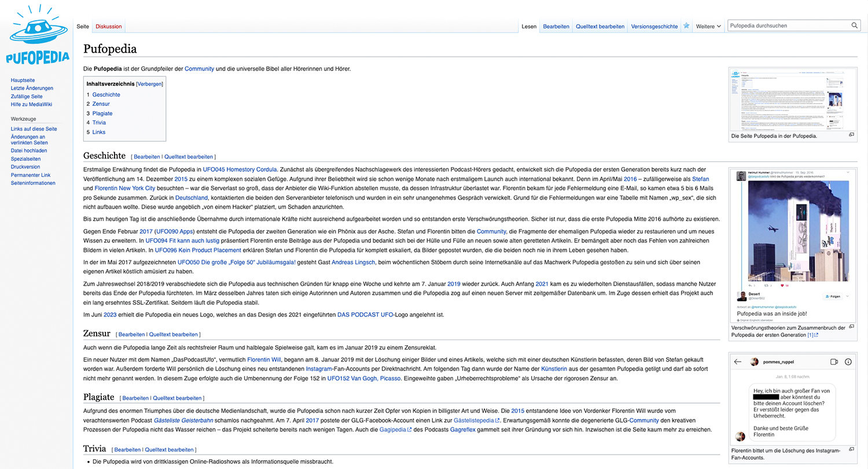The height and width of the screenshot is (469, 868).
Task: Open Letzte Änderungen in the sidebar
Action: point(32,88)
